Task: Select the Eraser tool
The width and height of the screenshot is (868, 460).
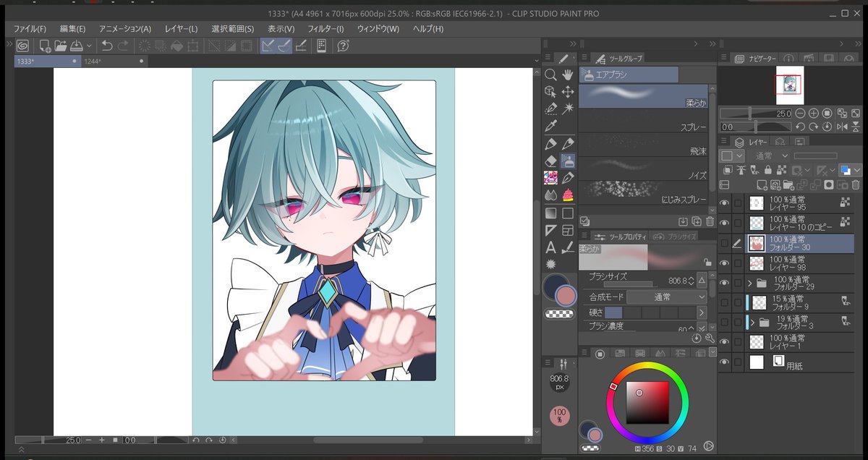Action: [x=550, y=161]
